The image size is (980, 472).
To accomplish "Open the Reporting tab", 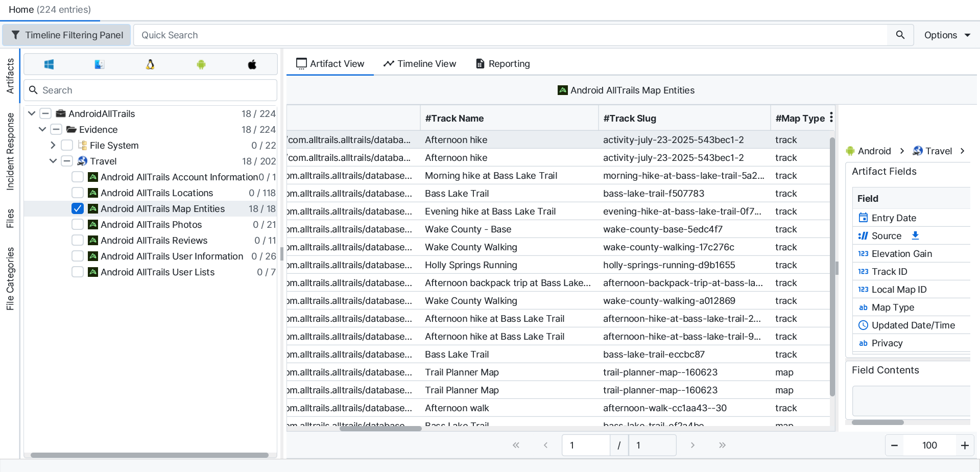I will (x=503, y=63).
